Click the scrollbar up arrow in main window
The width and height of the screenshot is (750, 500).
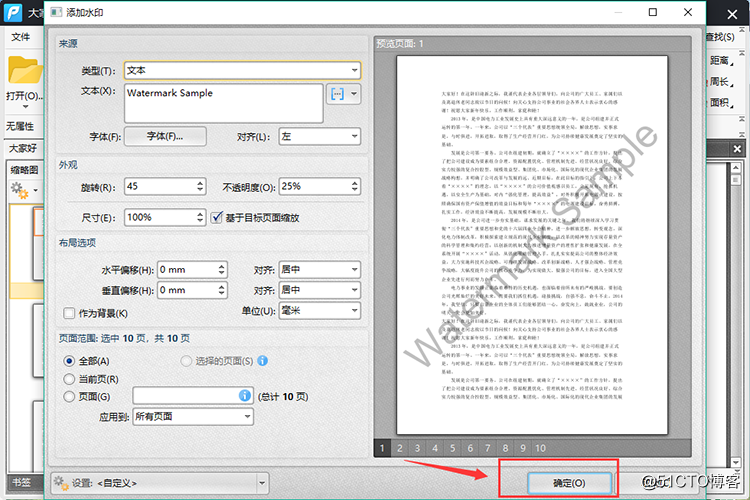[x=736, y=167]
